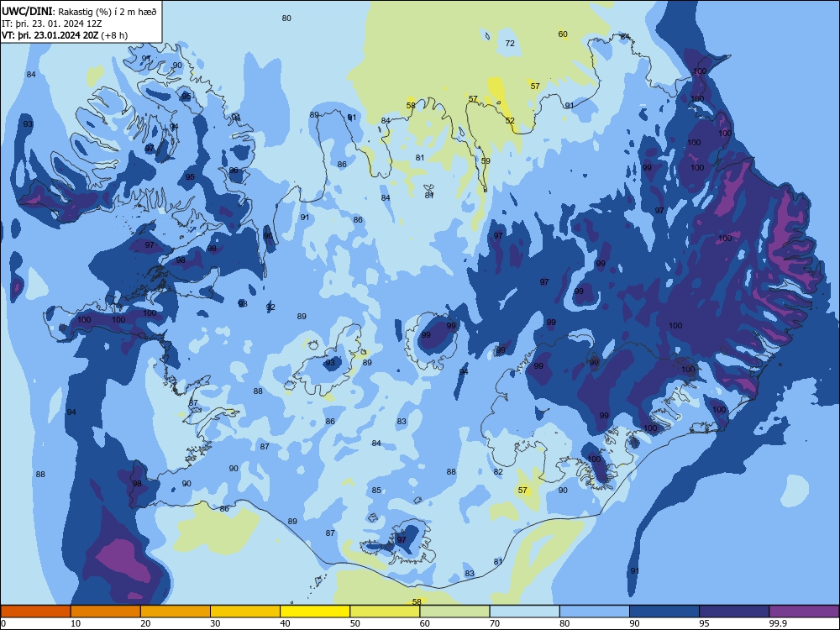
Task: Click the map value '72' offshore north
Action: [510, 44]
